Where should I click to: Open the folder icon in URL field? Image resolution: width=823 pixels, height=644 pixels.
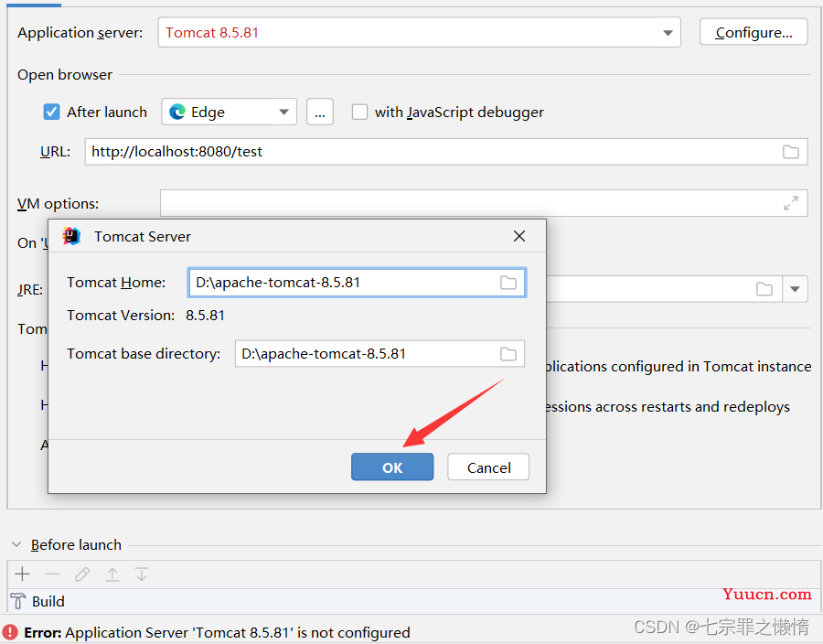point(790,152)
